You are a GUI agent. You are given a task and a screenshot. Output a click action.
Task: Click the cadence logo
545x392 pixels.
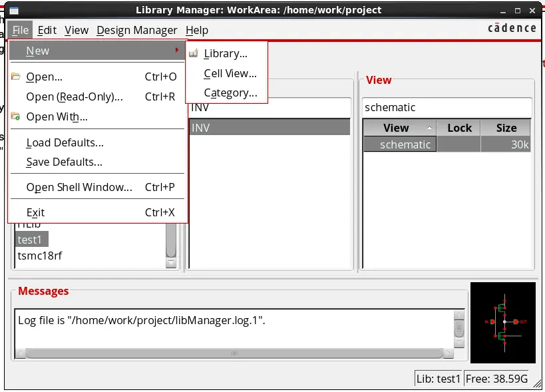[x=512, y=28]
